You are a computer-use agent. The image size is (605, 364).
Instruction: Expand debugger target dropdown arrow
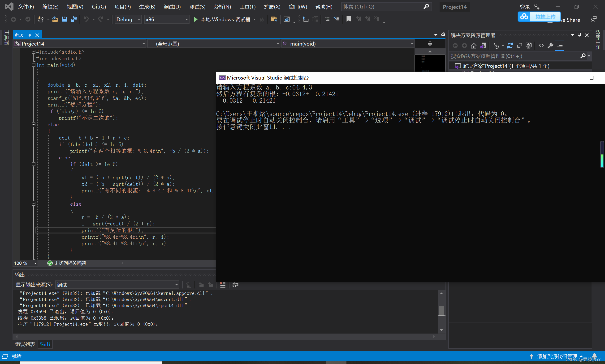click(254, 19)
